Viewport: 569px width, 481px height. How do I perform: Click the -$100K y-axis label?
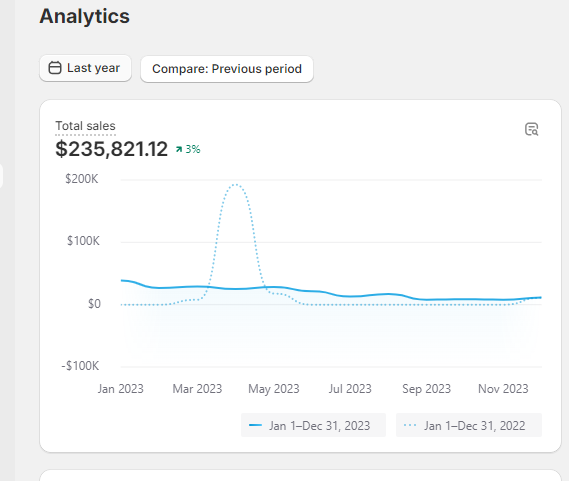click(80, 366)
